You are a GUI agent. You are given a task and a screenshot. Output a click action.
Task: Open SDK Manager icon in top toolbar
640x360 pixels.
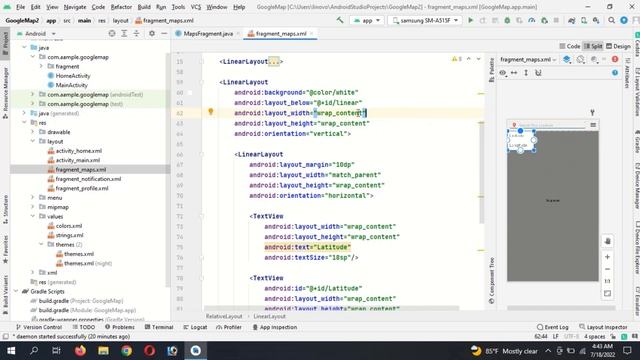coord(596,20)
